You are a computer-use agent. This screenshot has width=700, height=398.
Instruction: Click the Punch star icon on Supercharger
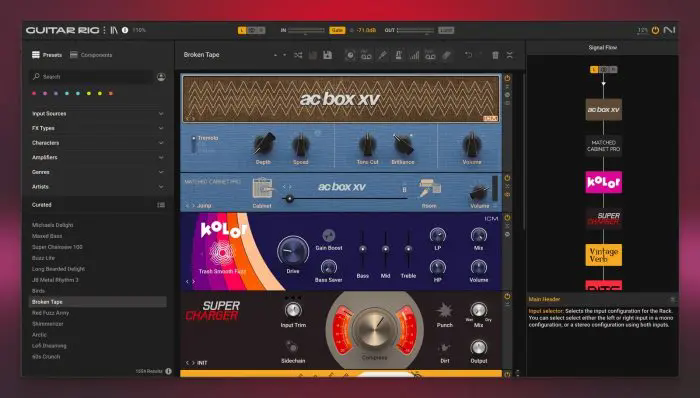coord(445,310)
